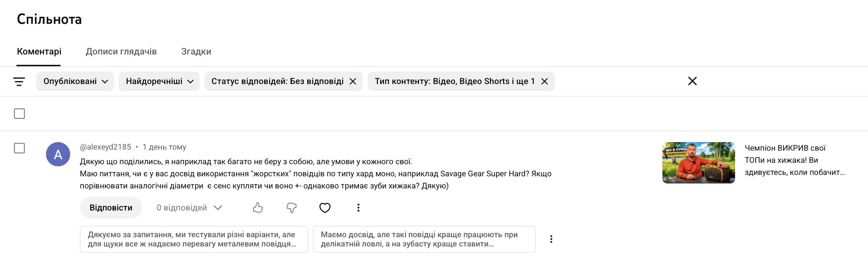
Task: Open the video thumbnail with fisherman
Action: coord(698,163)
